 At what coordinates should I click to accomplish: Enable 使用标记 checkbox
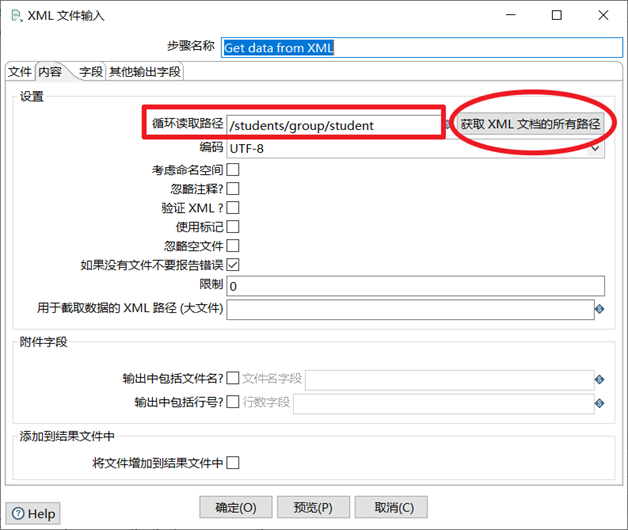point(233,226)
